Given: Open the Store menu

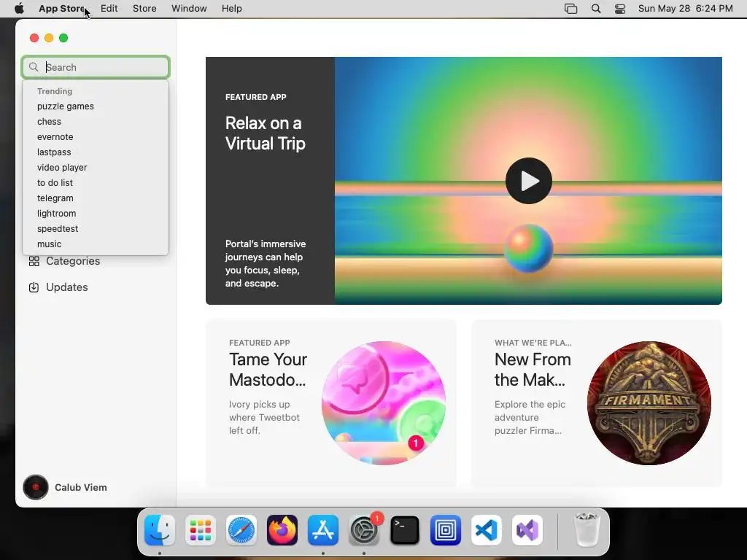Looking at the screenshot, I should (144, 9).
